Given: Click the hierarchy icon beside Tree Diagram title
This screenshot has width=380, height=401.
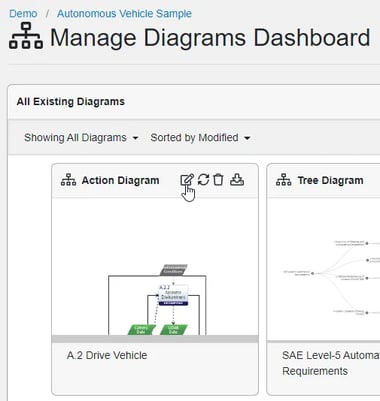Looking at the screenshot, I should 284,180.
